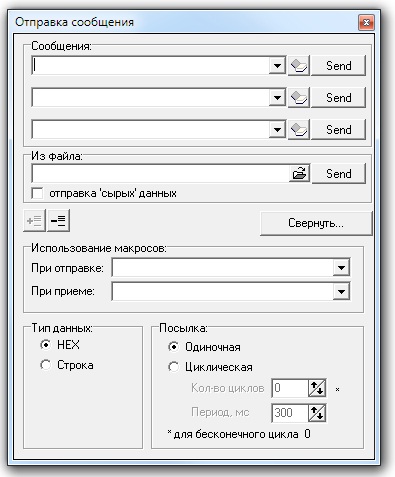The image size is (395, 477).
Task: Expand the При отправке macro dropdown
Action: coord(341,267)
